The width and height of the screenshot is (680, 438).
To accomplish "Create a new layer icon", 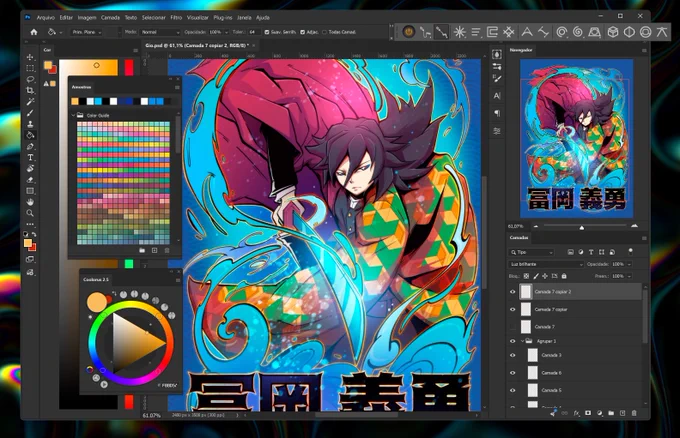I will [622, 413].
